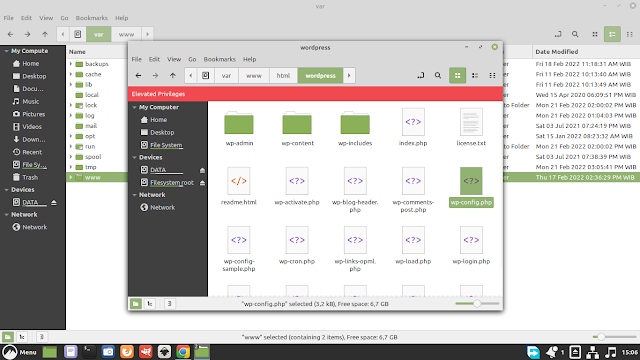Image resolution: width=640 pixels, height=360 pixels.
Task: Open Edit menu in wordpress window
Action: [154, 59]
